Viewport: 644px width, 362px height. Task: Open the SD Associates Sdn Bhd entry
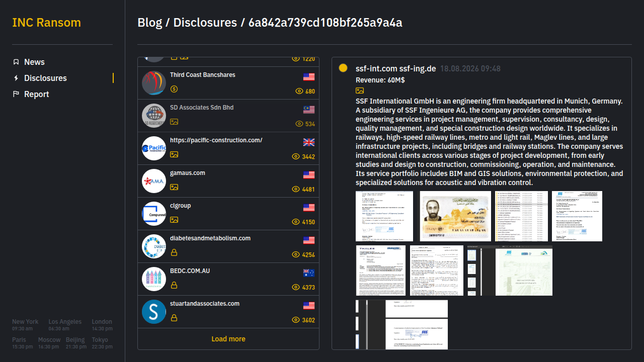[x=228, y=116]
